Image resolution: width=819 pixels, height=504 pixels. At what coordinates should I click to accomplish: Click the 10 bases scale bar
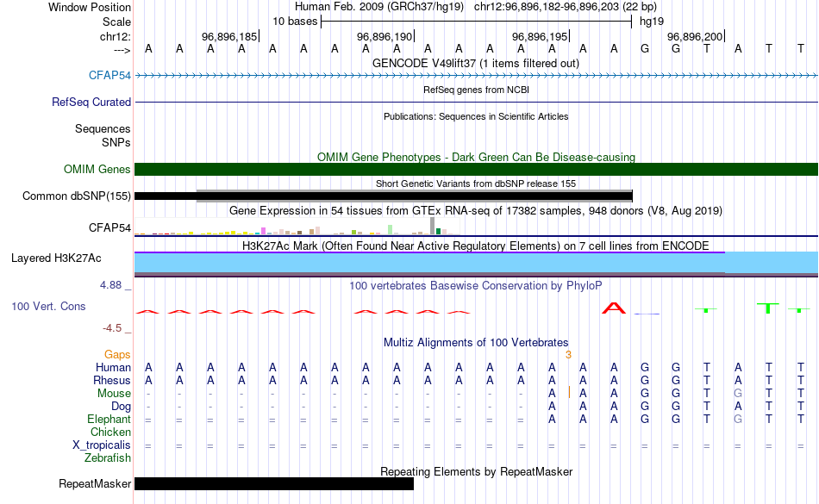tap(476, 22)
